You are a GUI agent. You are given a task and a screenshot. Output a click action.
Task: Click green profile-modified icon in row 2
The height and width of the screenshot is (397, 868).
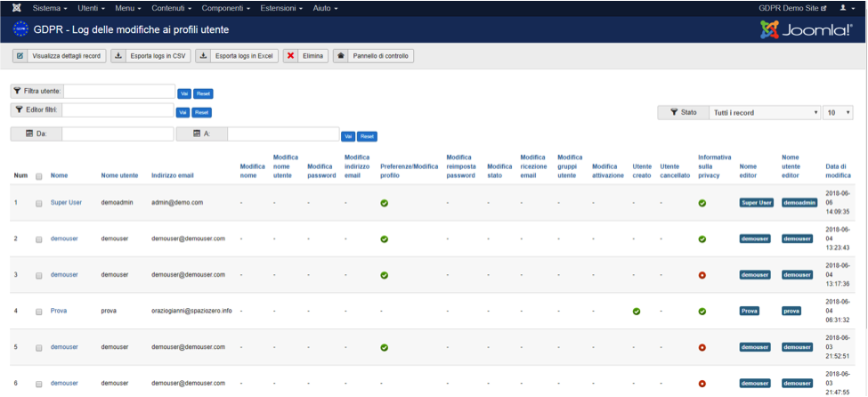[385, 239]
